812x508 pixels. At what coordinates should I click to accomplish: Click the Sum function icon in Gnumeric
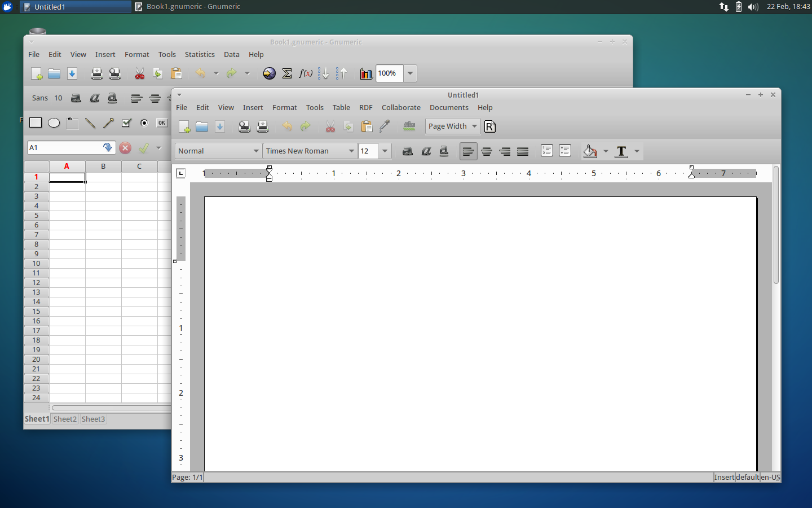click(287, 73)
